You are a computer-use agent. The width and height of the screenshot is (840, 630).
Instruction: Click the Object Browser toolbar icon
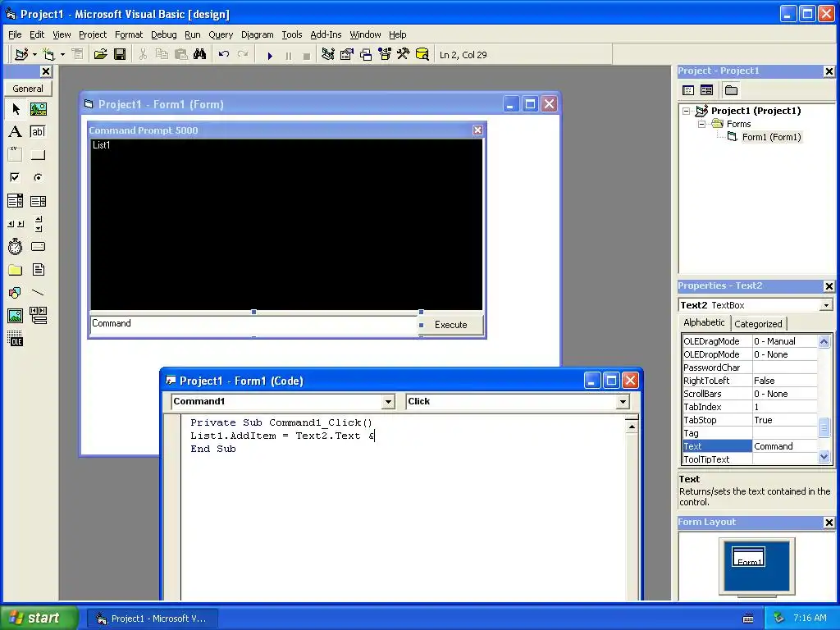point(385,55)
